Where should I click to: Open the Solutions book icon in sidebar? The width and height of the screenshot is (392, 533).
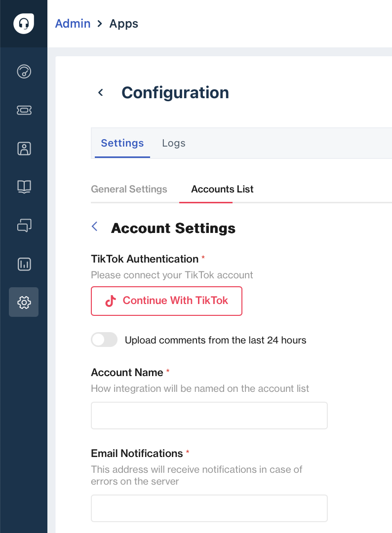click(x=24, y=187)
